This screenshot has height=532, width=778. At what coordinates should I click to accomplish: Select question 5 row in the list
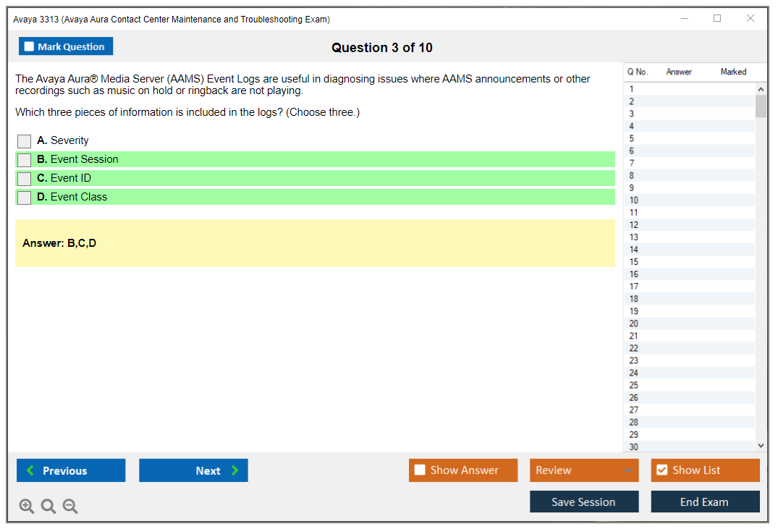coord(632,139)
